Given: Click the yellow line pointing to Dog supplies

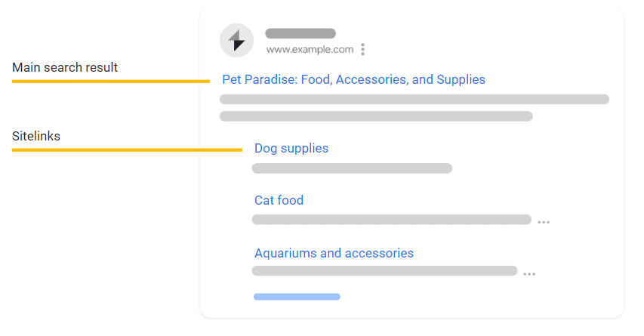Looking at the screenshot, I should (x=127, y=150).
